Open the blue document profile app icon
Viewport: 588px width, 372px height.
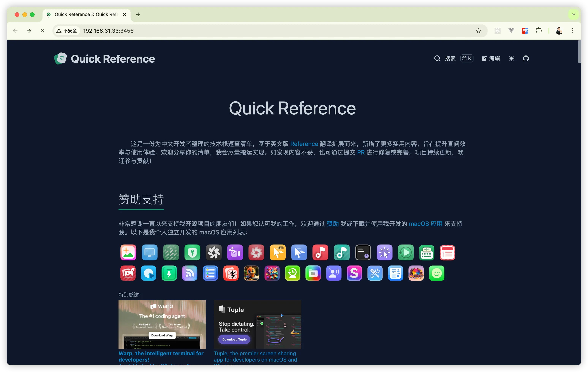tap(396, 273)
